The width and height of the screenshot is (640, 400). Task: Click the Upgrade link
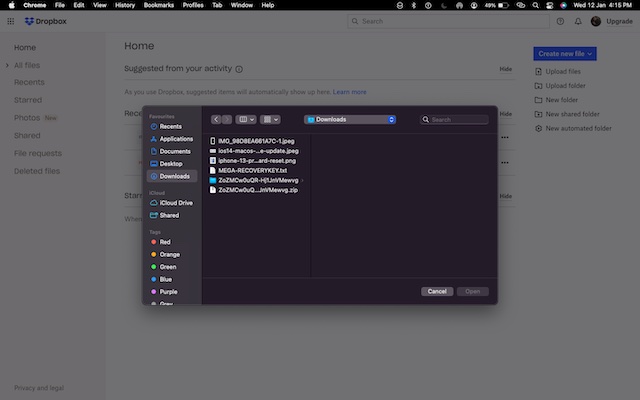[x=619, y=21]
